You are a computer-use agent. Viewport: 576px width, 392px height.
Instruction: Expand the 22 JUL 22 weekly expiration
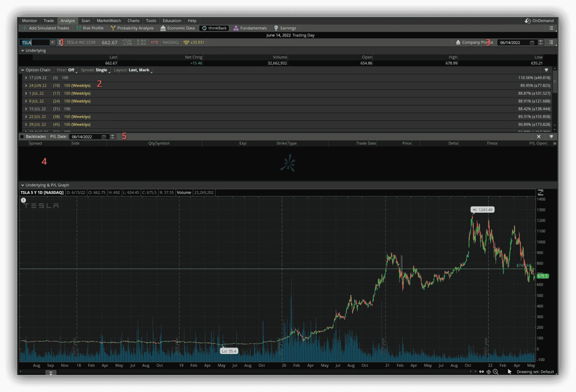point(26,117)
